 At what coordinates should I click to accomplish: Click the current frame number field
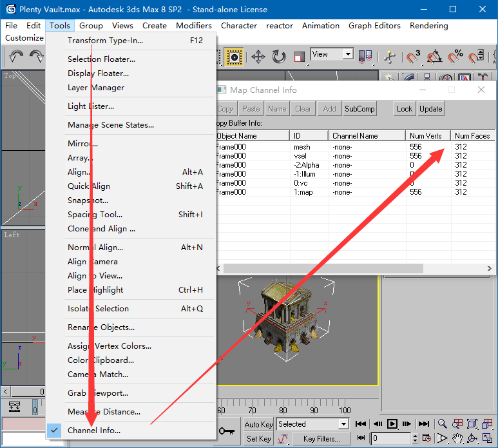click(x=392, y=438)
